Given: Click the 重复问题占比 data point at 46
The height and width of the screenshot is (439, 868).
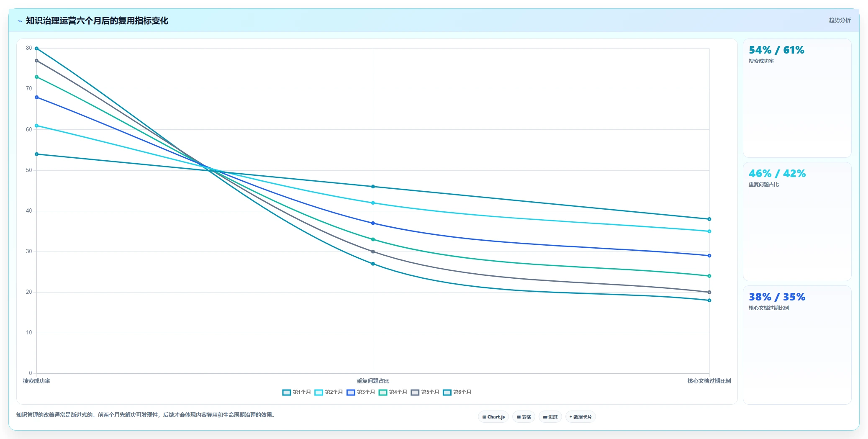Looking at the screenshot, I should point(373,187).
